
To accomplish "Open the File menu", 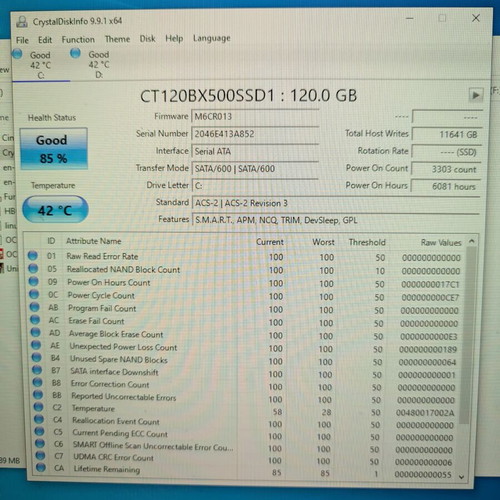I will click(22, 40).
